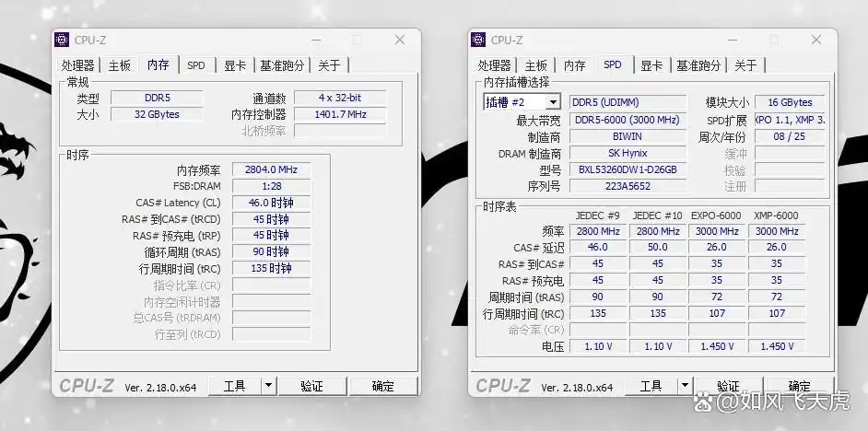Click the 工具 button in the left window

coord(235,386)
